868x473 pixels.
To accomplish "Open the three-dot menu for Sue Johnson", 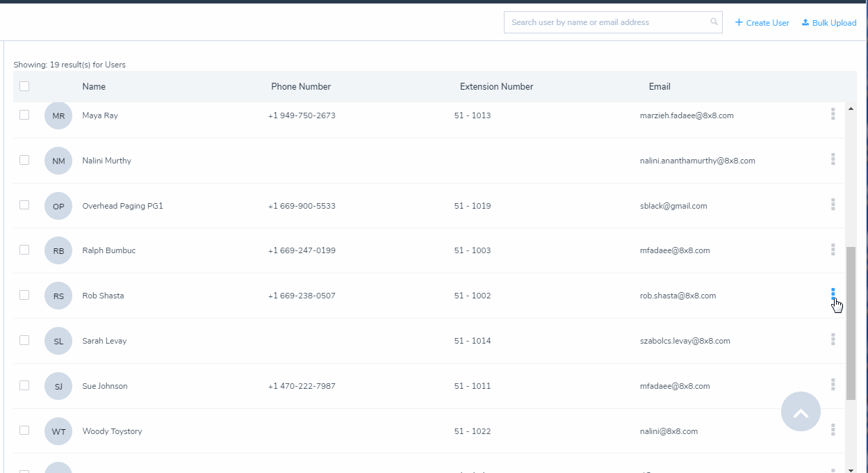I will pyautogui.click(x=833, y=385).
